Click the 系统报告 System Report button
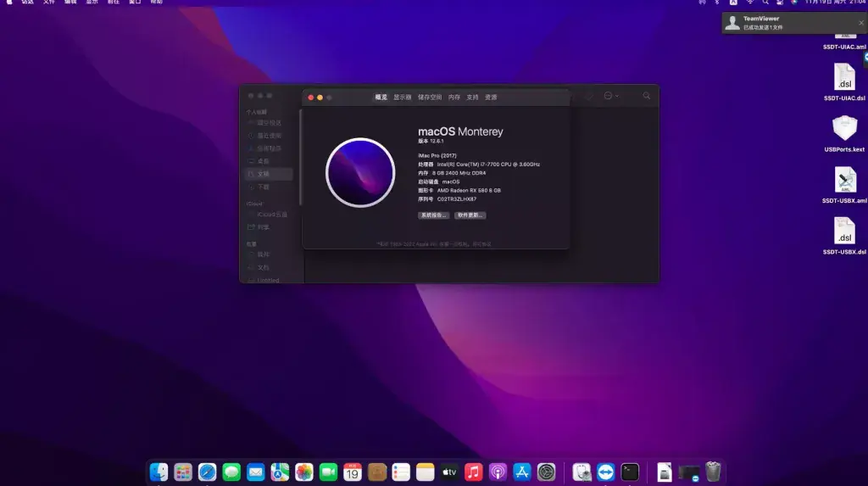Image resolution: width=868 pixels, height=486 pixels. [x=433, y=215]
